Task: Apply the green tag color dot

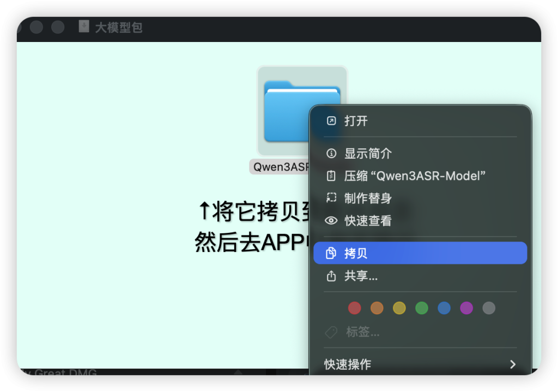Action: 422,308
